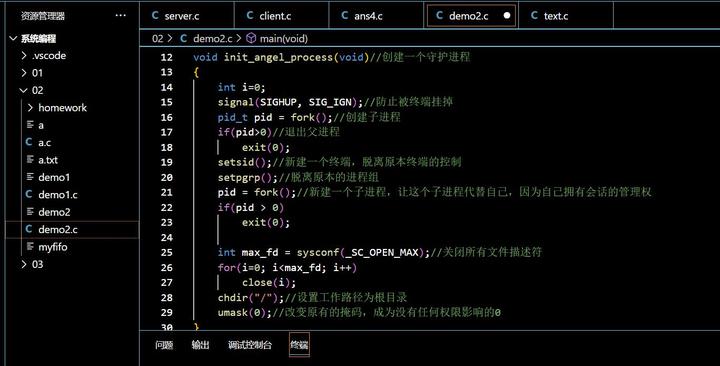720x366 pixels.
Task: Click main(void) symbol cube icon in breadcrumb
Action: pos(251,38)
